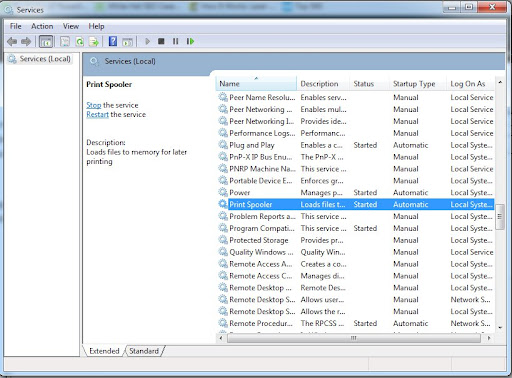Sort by the Name column header
This screenshot has width=512, height=378.
[256, 84]
